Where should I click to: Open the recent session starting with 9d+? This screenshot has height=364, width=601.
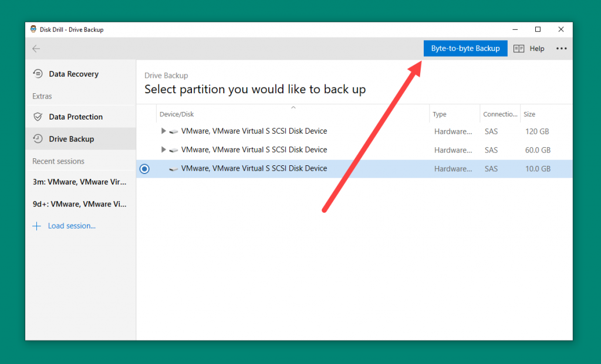80,204
